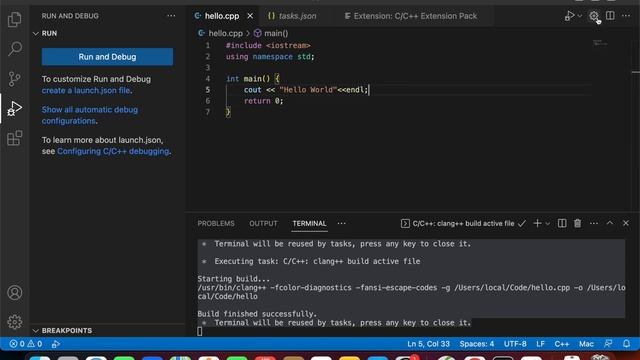
Task: Open editor more actions menu
Action: 626,16
